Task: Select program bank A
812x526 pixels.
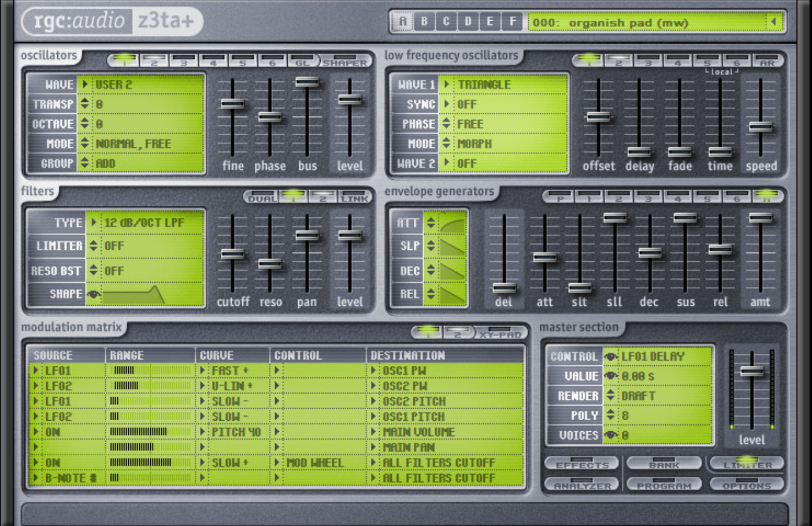Action: (x=402, y=22)
